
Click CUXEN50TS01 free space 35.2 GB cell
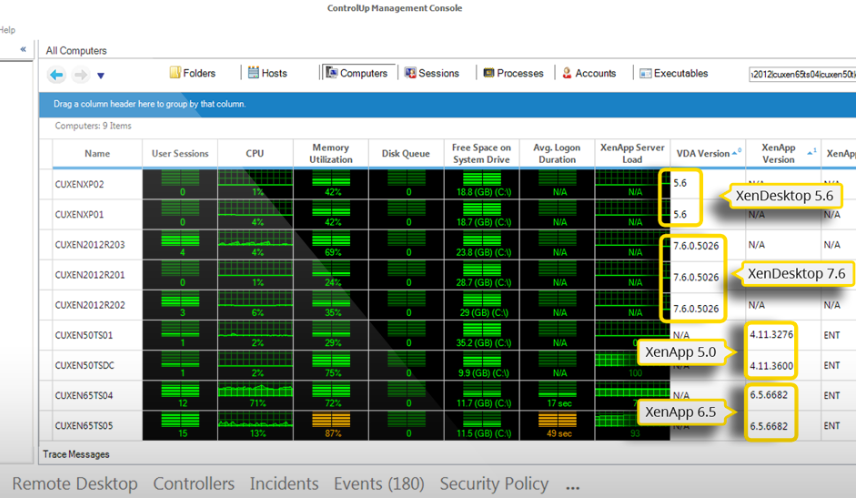coord(482,335)
